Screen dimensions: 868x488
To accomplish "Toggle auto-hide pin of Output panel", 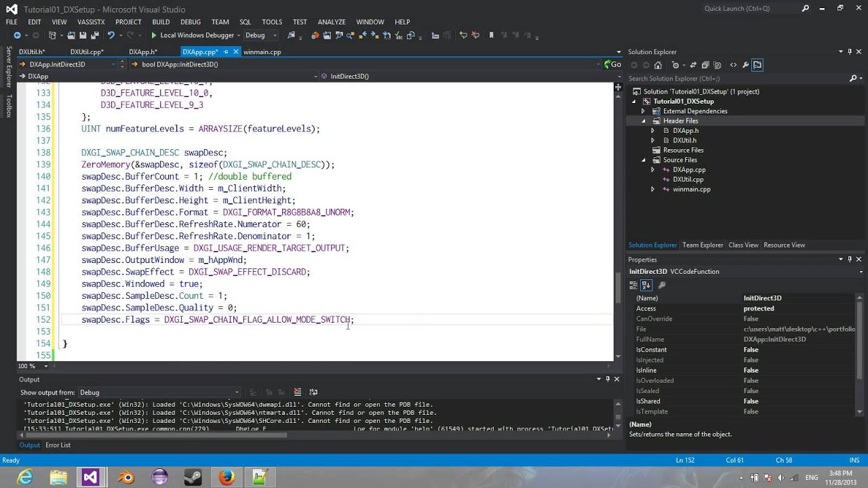I will 608,379.
